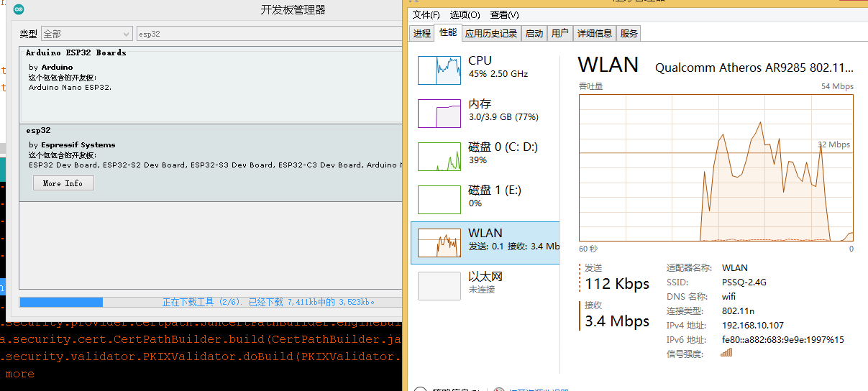Open the 查看(V) menu
This screenshot has height=391, width=868.
coord(504,15)
